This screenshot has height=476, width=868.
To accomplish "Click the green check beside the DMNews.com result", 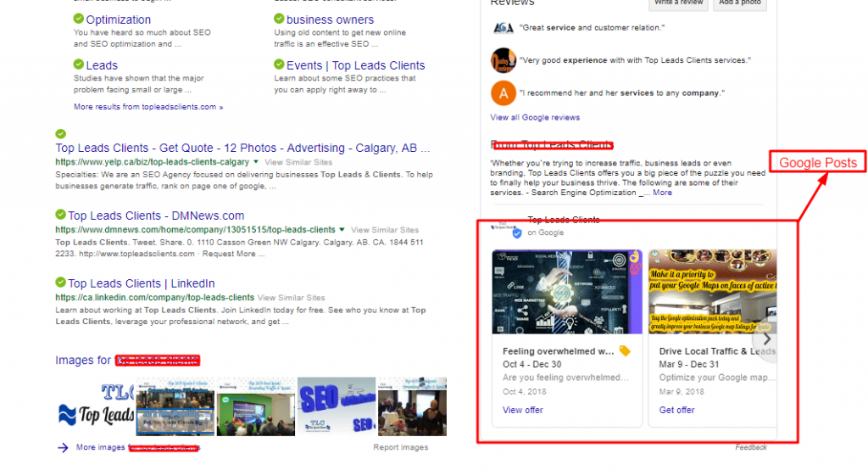I will pyautogui.click(x=61, y=215).
